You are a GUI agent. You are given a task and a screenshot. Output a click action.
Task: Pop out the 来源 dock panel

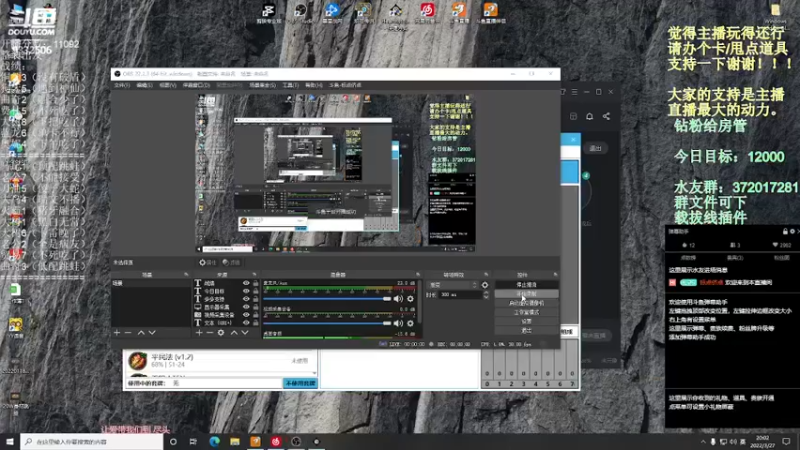[x=255, y=274]
